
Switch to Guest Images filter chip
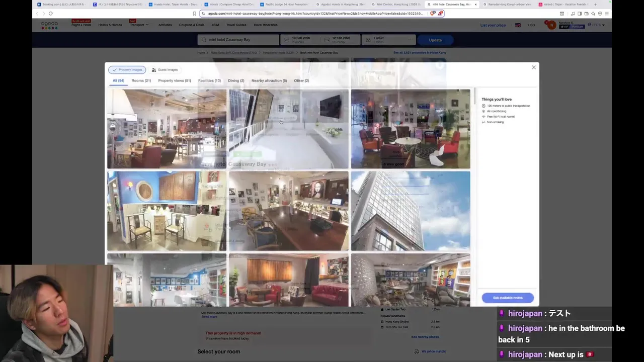[165, 70]
